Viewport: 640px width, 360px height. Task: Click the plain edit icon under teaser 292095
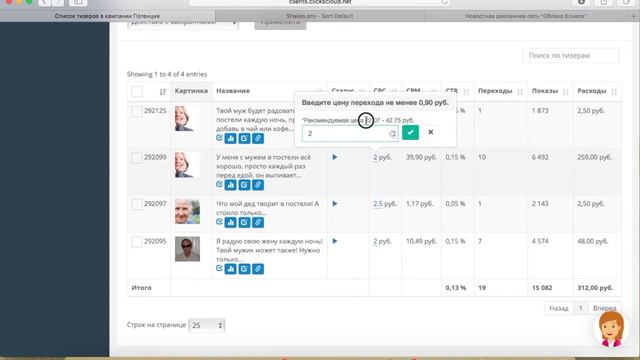(219, 269)
